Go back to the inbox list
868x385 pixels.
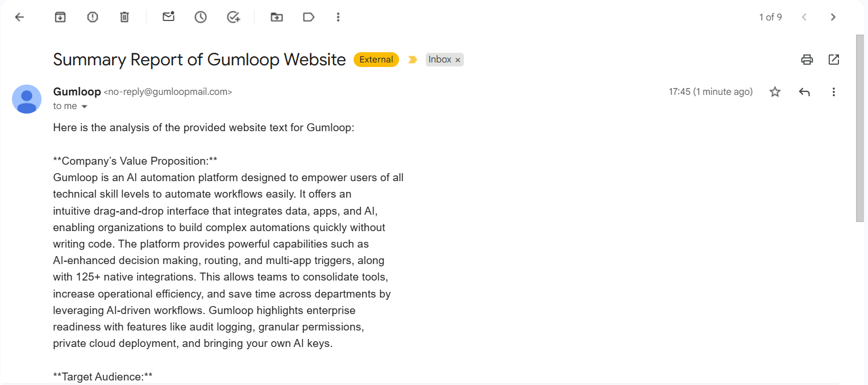tap(19, 17)
